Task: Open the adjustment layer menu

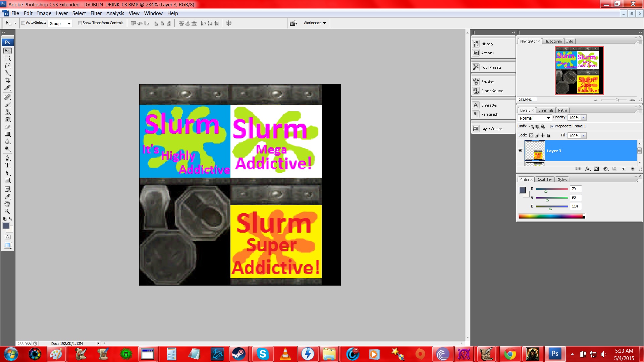Action: tap(605, 169)
